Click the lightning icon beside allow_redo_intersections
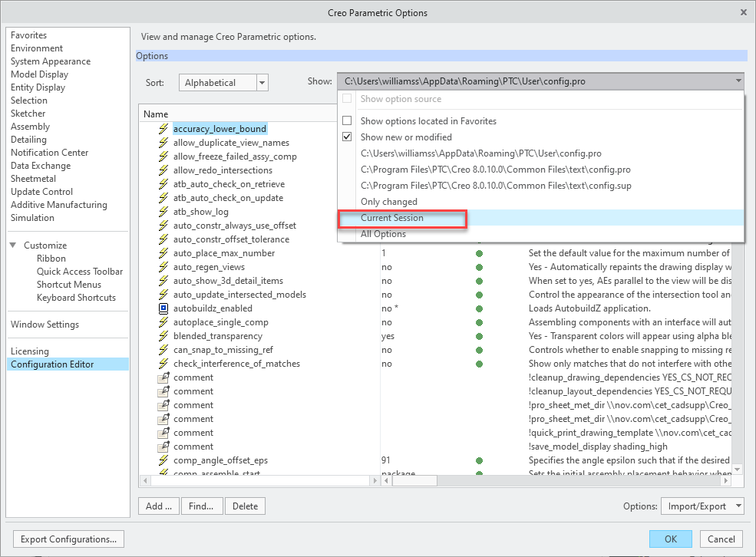Image resolution: width=756 pixels, height=557 pixels. click(163, 170)
